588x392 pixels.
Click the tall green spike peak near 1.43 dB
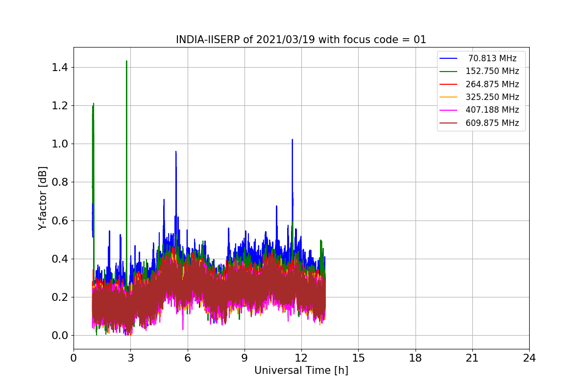[126, 62]
